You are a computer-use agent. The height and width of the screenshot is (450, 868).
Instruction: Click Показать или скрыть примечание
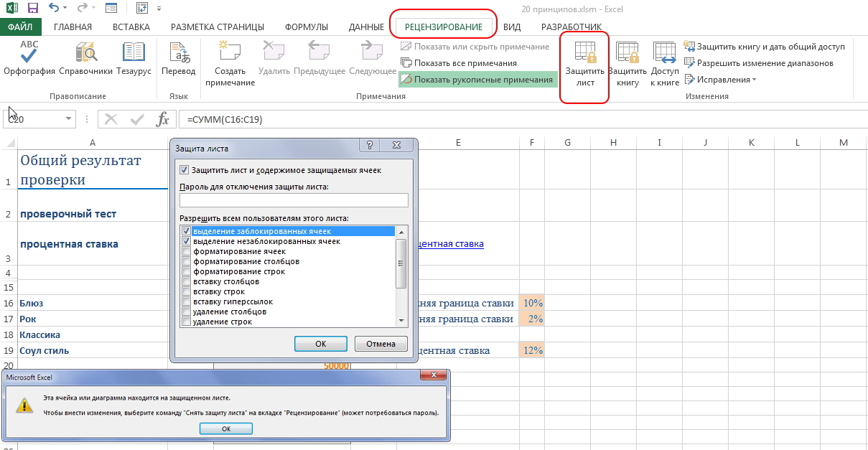click(x=475, y=47)
